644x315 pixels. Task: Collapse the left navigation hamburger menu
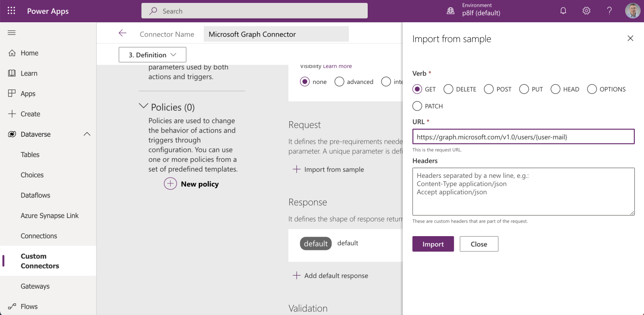pyautogui.click(x=12, y=33)
